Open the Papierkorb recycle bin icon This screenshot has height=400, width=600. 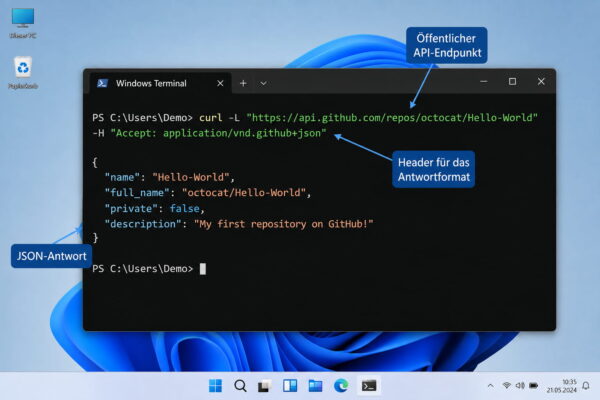pos(23,73)
